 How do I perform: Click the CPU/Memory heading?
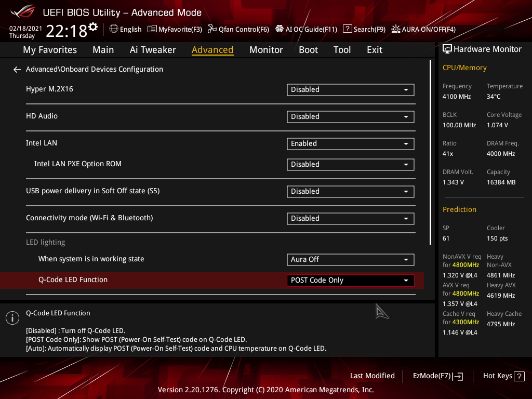tap(464, 68)
